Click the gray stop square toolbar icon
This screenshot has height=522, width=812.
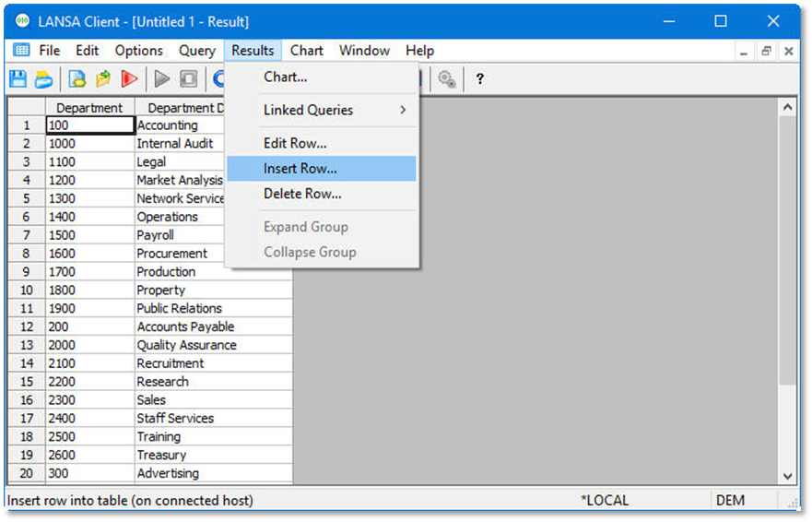click(x=188, y=78)
